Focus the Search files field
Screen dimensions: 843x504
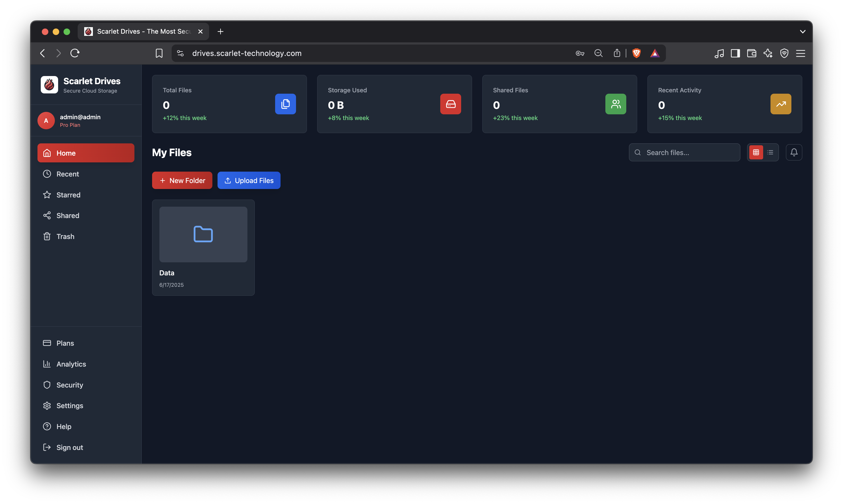(x=684, y=153)
